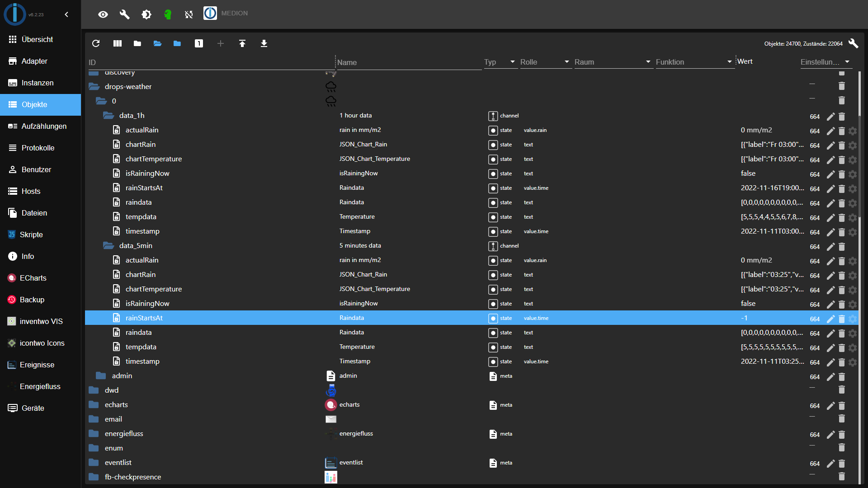
Task: Collapse the drops-weather folder
Action: pos(94,87)
